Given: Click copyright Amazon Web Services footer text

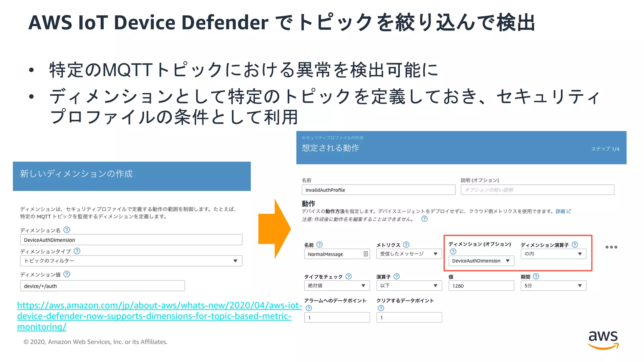Looking at the screenshot, I should (x=96, y=342).
